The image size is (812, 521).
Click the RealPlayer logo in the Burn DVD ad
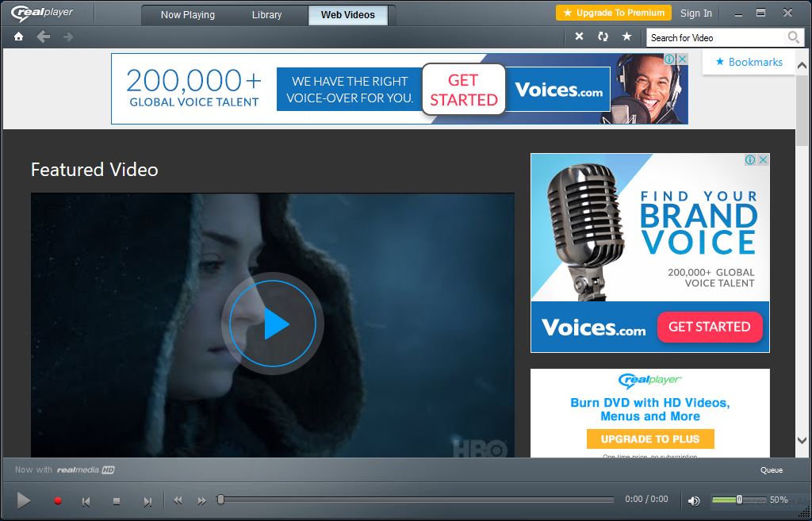click(650, 381)
